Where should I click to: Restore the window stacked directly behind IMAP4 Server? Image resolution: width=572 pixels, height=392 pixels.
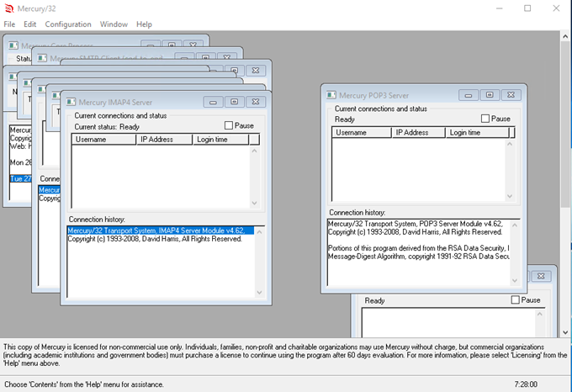[235, 71]
